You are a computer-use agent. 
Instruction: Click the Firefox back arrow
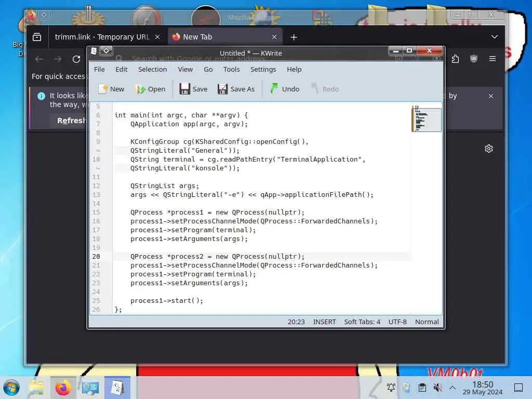(39, 59)
